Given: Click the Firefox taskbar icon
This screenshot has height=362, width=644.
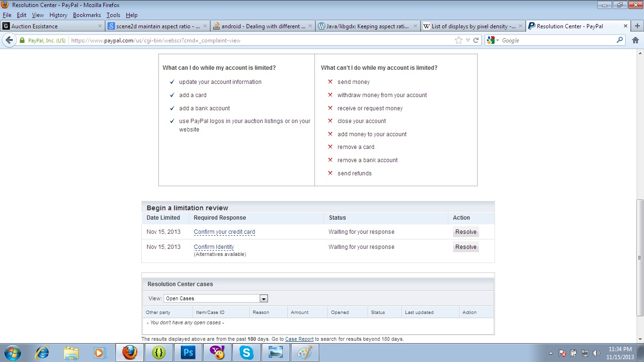Looking at the screenshot, I should 130,353.
